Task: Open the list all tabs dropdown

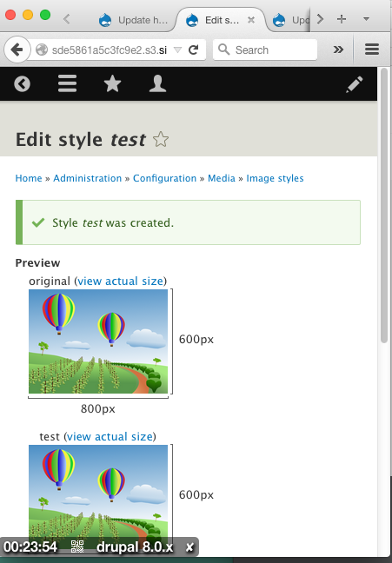Action: [366, 18]
